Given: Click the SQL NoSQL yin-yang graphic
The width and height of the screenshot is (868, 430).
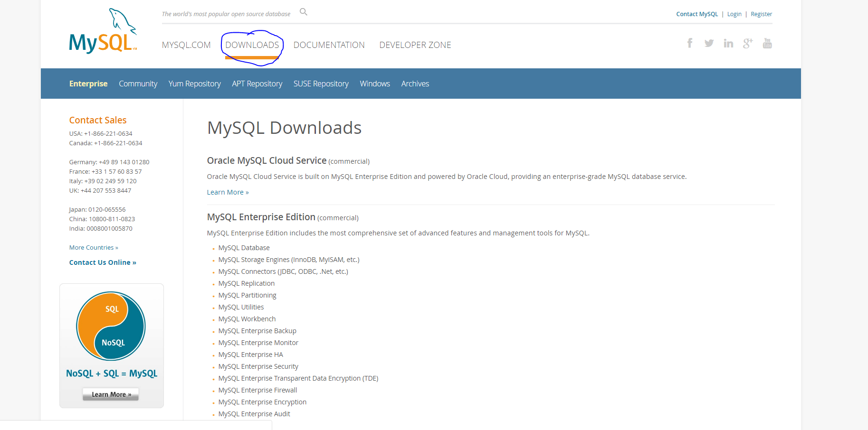Looking at the screenshot, I should coord(111,326).
